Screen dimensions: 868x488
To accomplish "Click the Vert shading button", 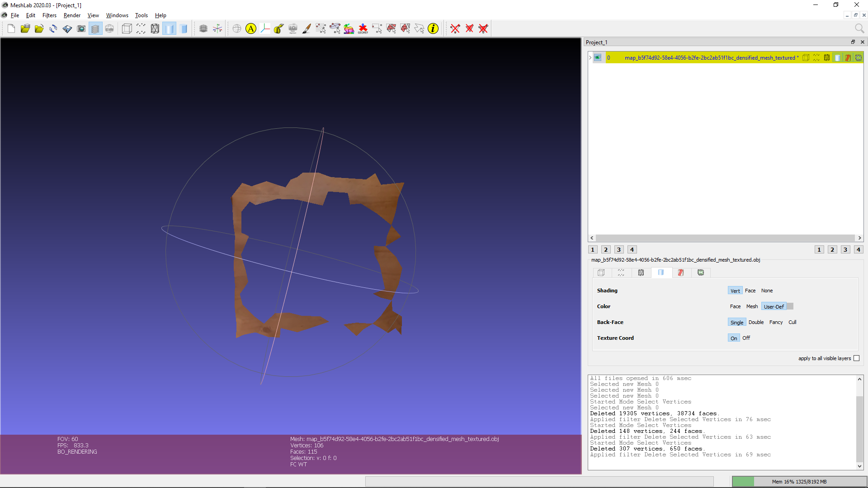I will pos(735,290).
